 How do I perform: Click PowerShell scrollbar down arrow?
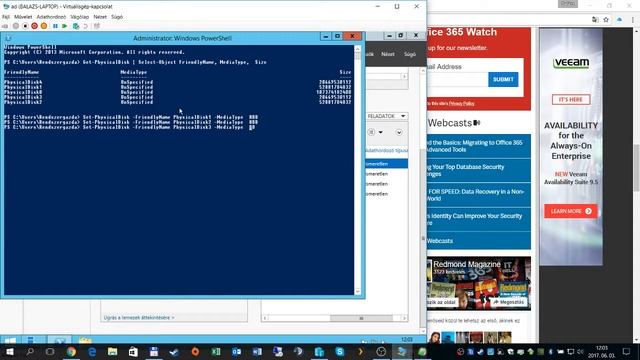(x=358, y=291)
